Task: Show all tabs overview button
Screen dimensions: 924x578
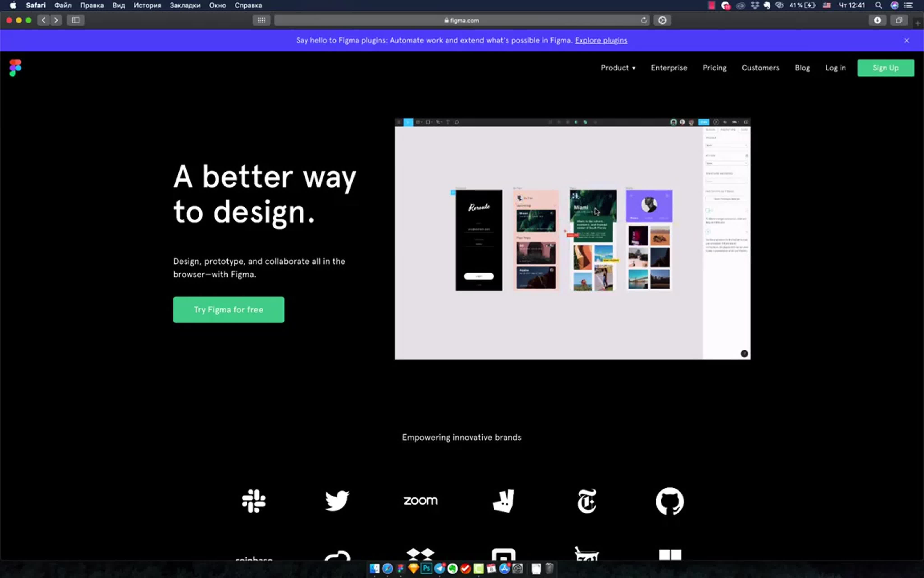Action: click(x=899, y=20)
